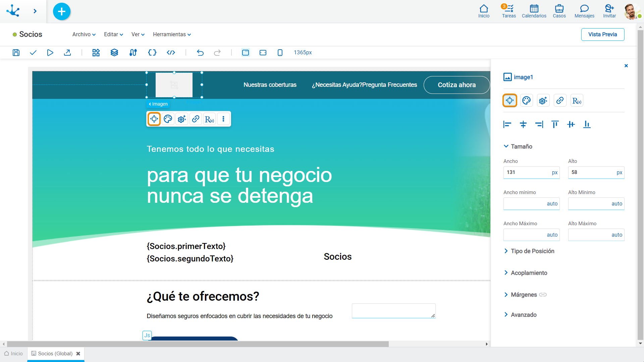Click floating toolbar link icon
Viewport: 644px width, 362px height.
(x=196, y=119)
